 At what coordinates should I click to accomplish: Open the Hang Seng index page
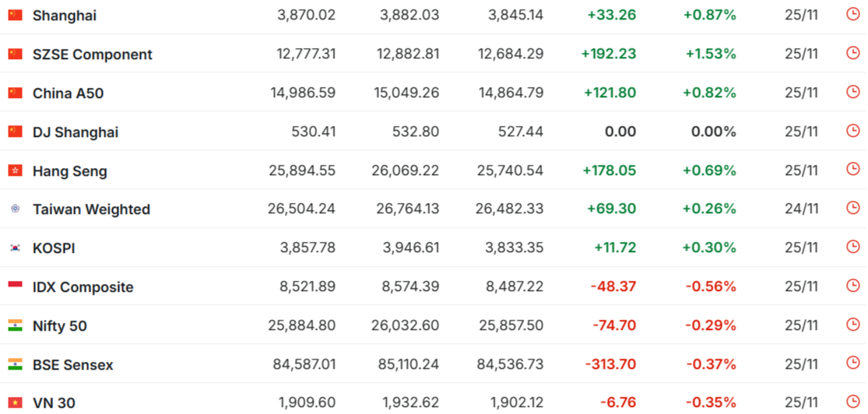[x=70, y=171]
